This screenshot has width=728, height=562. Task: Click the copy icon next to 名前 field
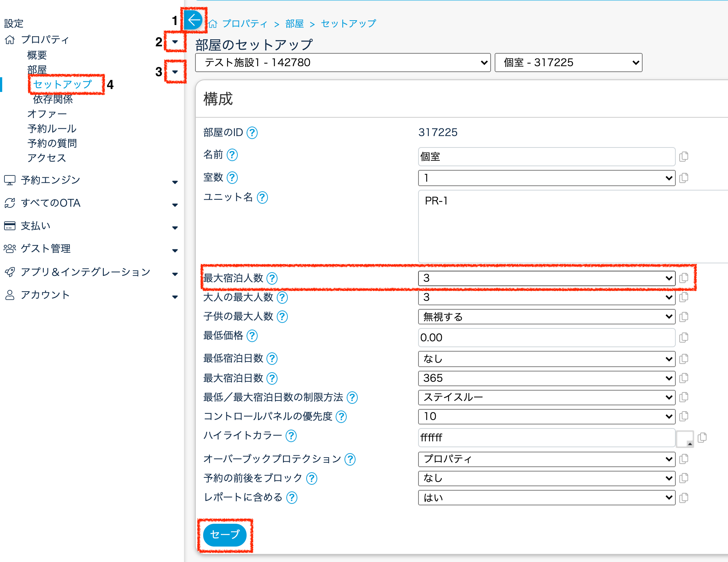tap(683, 157)
